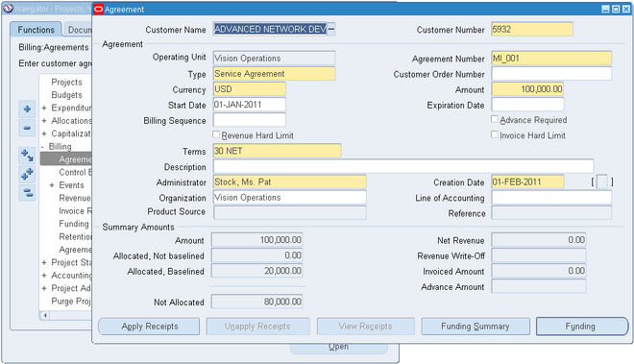The height and width of the screenshot is (364, 634).
Task: Click the Terms field 30 NET
Action: pyautogui.click(x=277, y=151)
